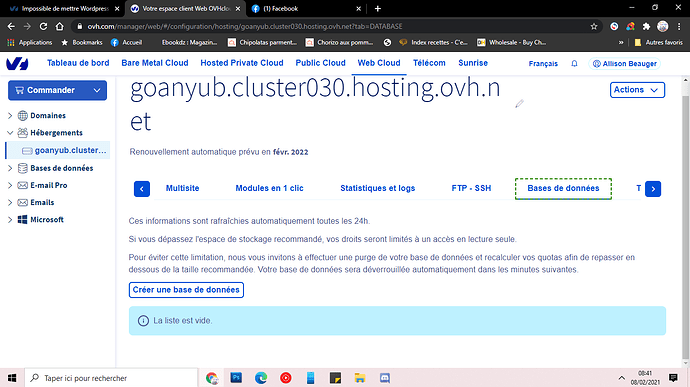Click the Windows search box

tap(111, 378)
